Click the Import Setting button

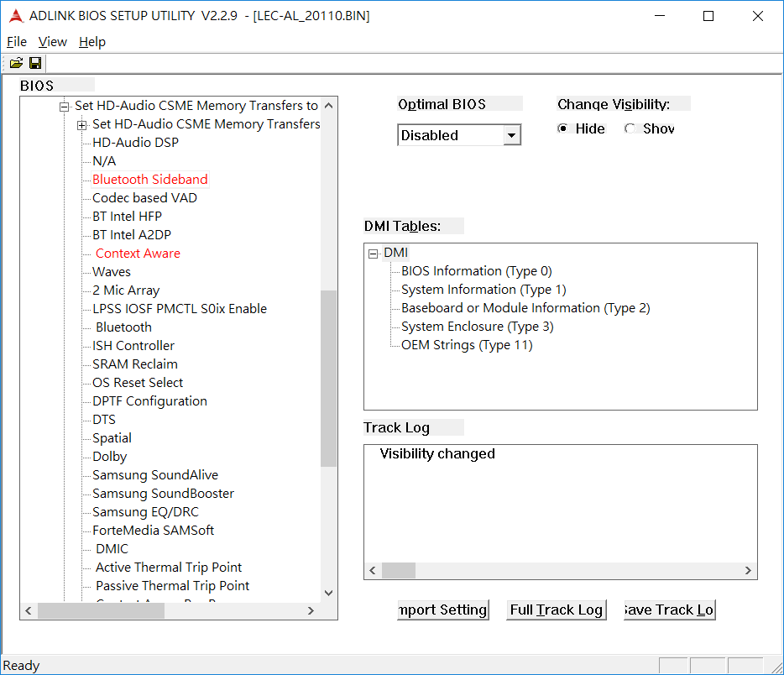point(443,610)
